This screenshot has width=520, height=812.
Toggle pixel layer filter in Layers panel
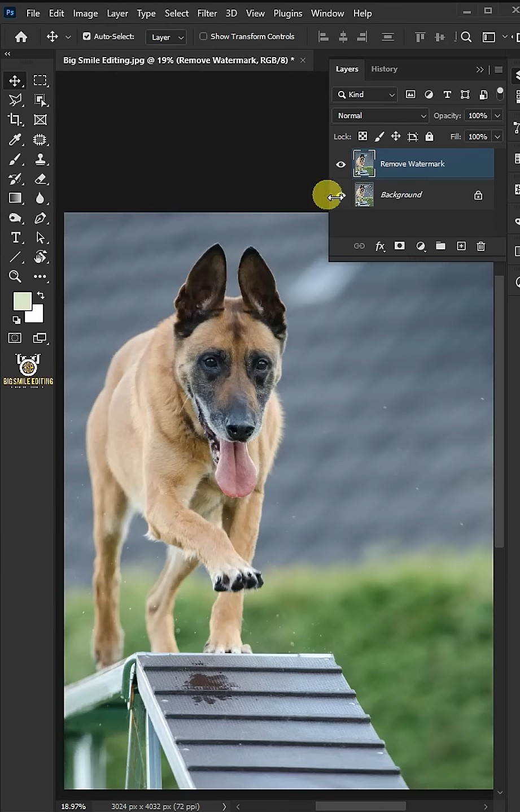tap(410, 94)
